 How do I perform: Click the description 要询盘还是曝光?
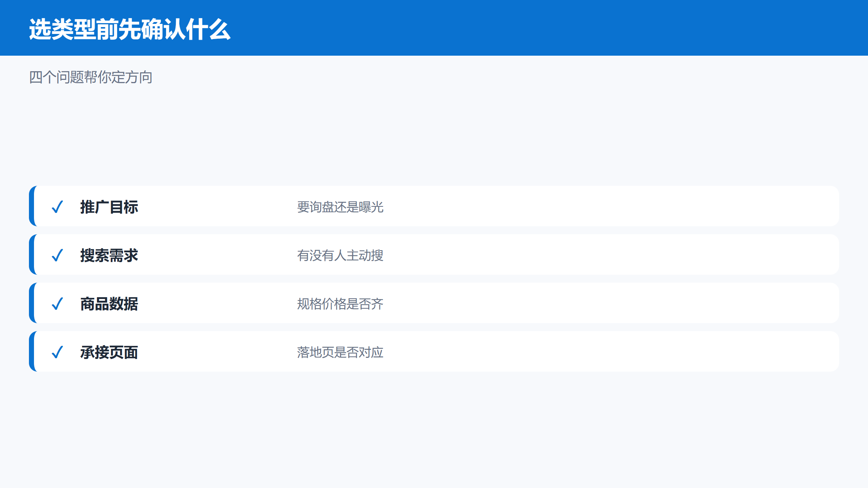(x=340, y=207)
